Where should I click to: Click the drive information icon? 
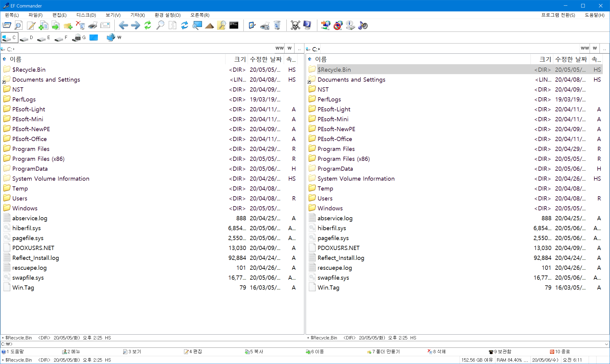[350, 26]
